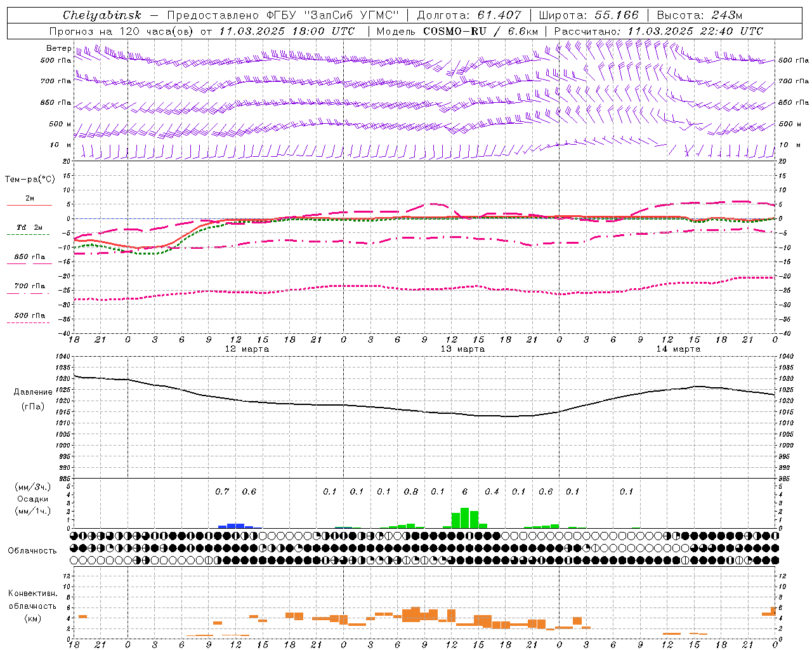Screen dimensions: 812x650
Task: Click the '14 марта' date label
Action: coord(678,349)
